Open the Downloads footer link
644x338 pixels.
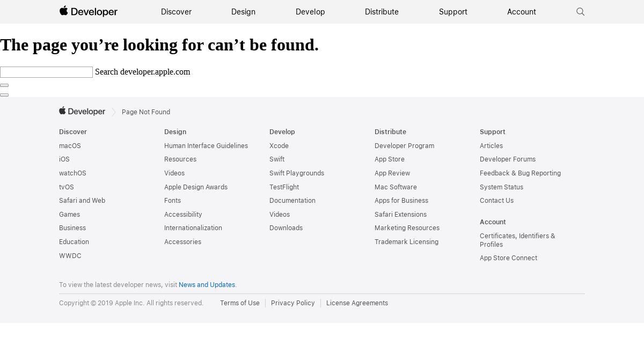pos(286,228)
